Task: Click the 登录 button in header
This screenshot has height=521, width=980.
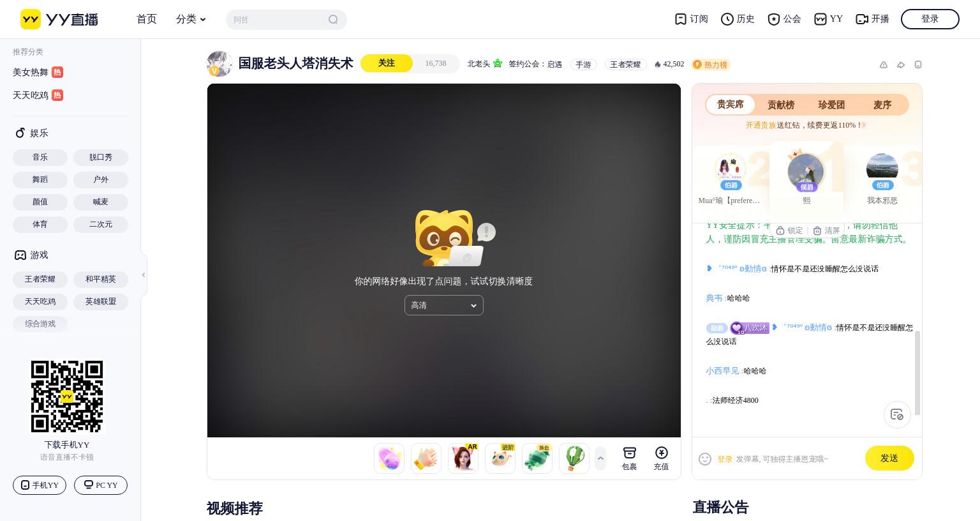Action: [930, 19]
